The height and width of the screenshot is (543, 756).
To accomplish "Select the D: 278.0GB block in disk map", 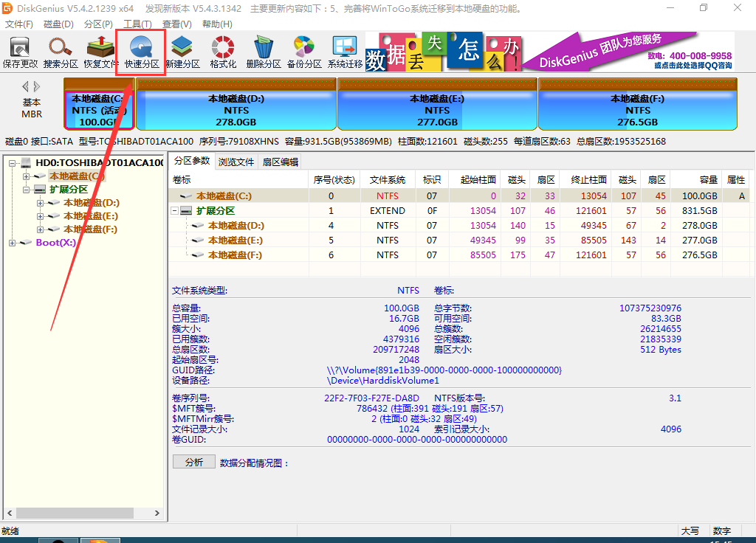I will pos(236,104).
